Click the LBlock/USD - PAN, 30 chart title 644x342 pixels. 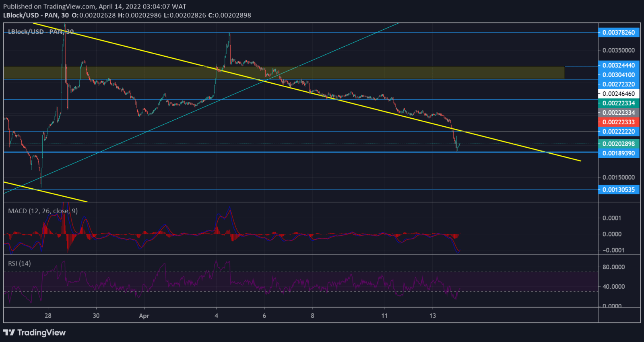[41, 32]
